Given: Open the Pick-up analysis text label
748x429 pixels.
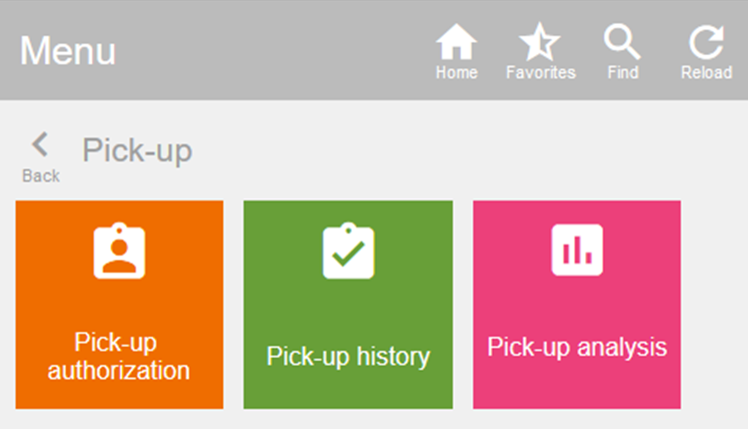Looking at the screenshot, I should [x=577, y=347].
